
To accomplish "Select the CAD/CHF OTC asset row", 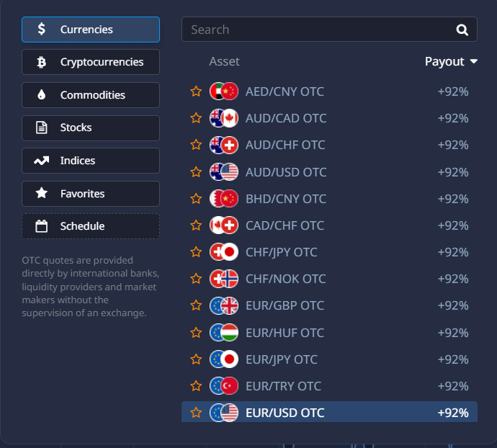I will click(x=285, y=225).
